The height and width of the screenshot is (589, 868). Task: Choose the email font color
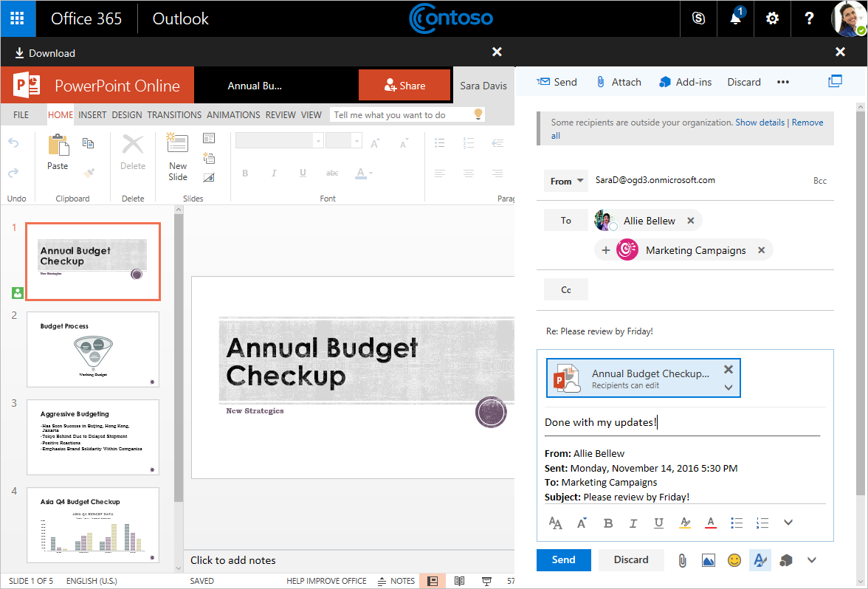tap(710, 523)
